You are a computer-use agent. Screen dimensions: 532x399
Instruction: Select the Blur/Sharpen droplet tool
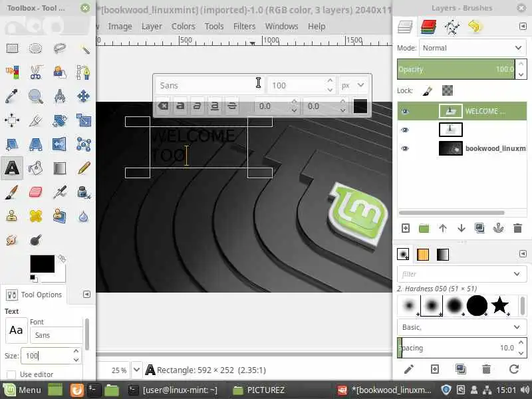(x=84, y=216)
